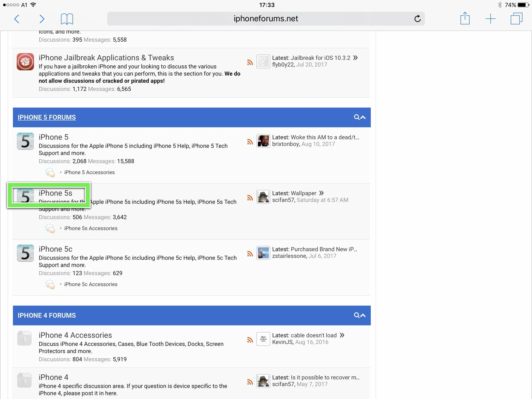Image resolution: width=532 pixels, height=399 pixels.
Task: Open brixtonboy's avatar thumbnail
Action: (x=263, y=141)
